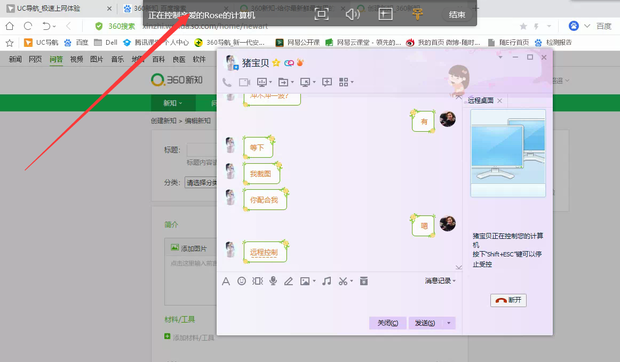
Task: Open the emoji smiley picker
Action: pos(242,281)
